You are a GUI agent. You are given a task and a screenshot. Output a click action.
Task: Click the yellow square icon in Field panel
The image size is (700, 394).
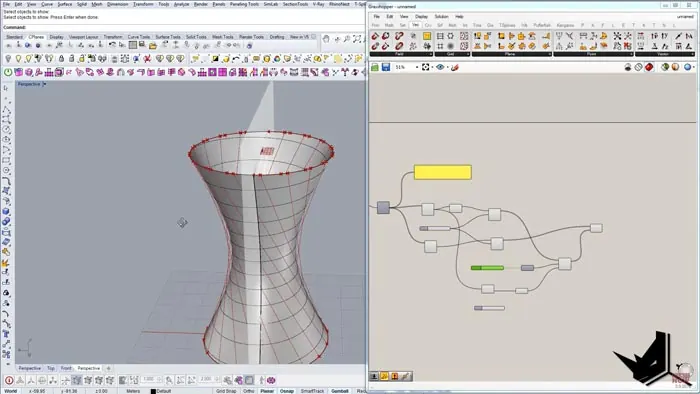427,36
